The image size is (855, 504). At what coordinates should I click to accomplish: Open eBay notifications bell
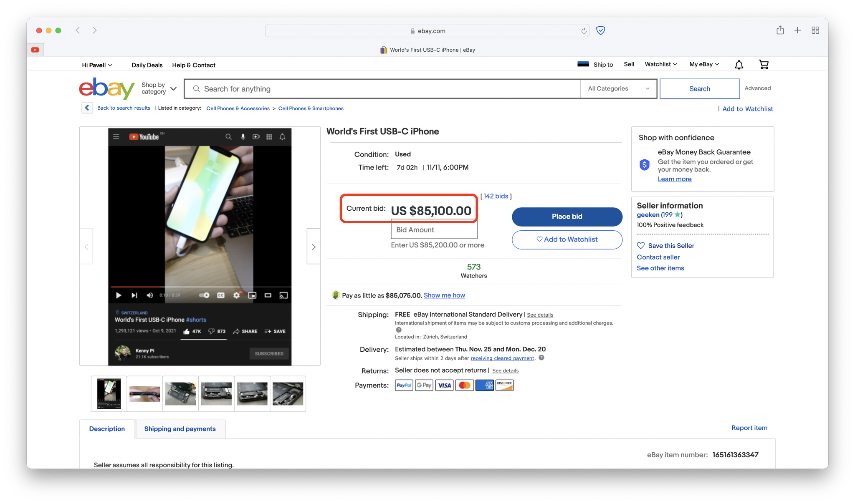[739, 65]
